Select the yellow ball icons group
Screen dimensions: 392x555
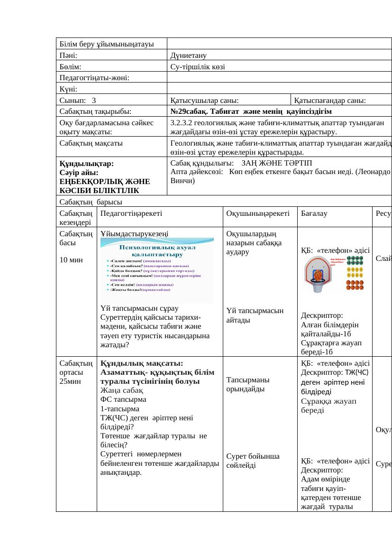pos(355,271)
